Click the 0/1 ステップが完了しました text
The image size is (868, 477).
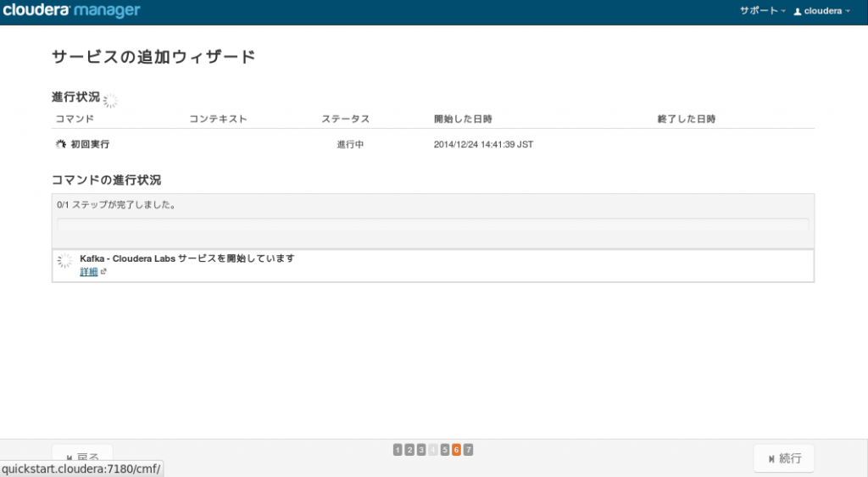point(117,205)
